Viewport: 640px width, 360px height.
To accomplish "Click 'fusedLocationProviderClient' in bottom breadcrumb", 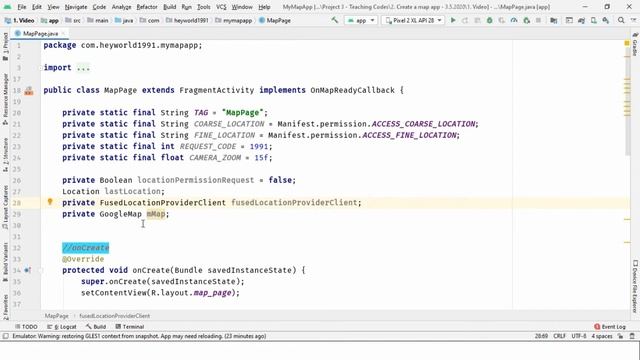I will coord(114,316).
